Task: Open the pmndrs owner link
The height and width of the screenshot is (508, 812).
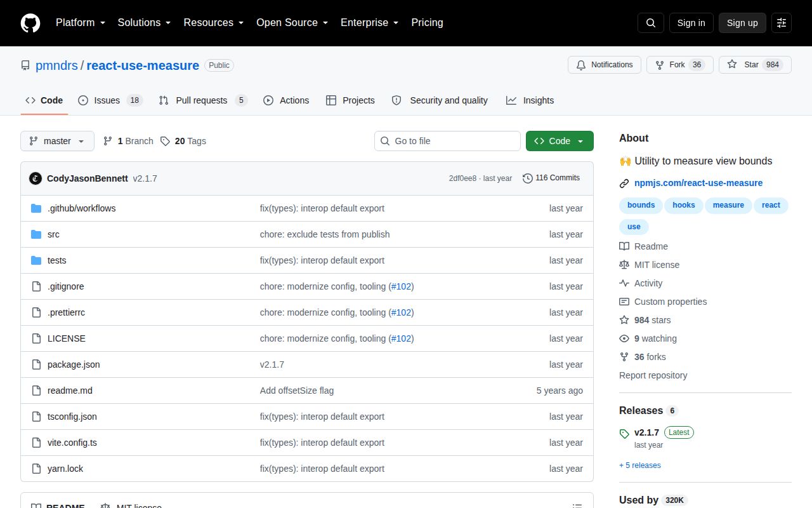Action: pyautogui.click(x=56, y=65)
